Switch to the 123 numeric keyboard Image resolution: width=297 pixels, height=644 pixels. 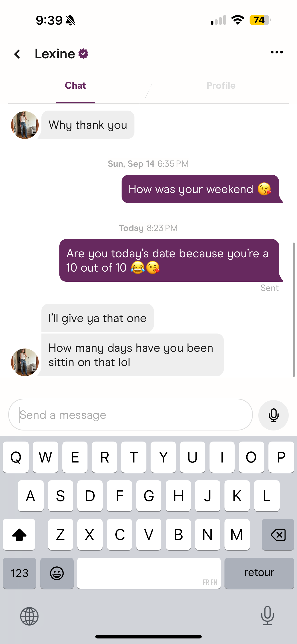(20, 573)
